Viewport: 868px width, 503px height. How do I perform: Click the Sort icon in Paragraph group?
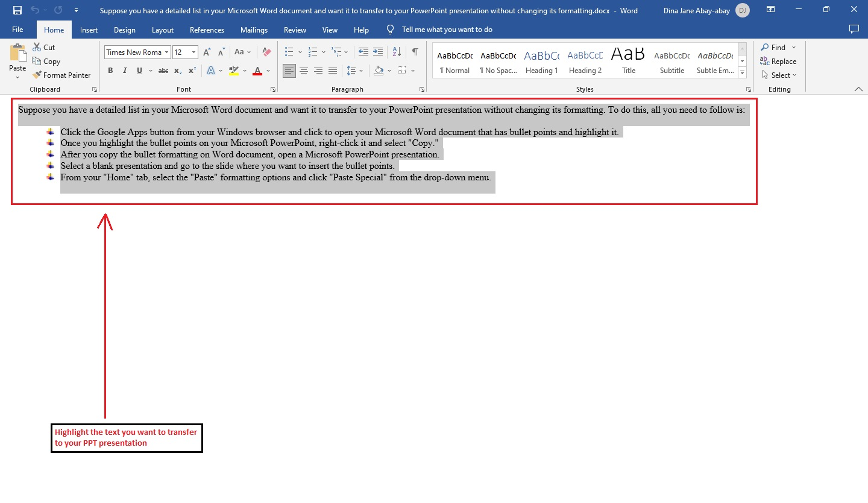396,52
